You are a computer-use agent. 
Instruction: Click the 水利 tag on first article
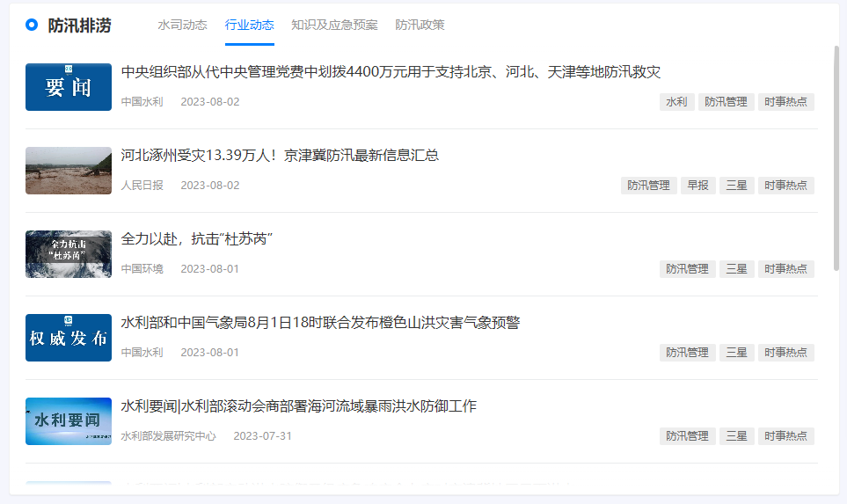point(677,102)
